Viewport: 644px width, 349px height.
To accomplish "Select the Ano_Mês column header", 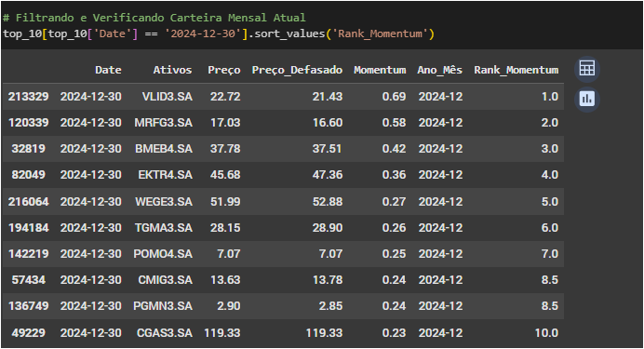I will click(440, 70).
